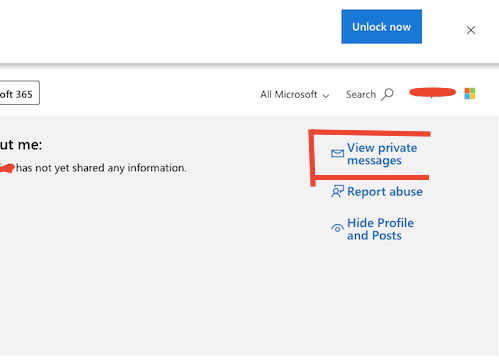Click the chevron next to All Microsoft
499x360 pixels.
coord(326,96)
